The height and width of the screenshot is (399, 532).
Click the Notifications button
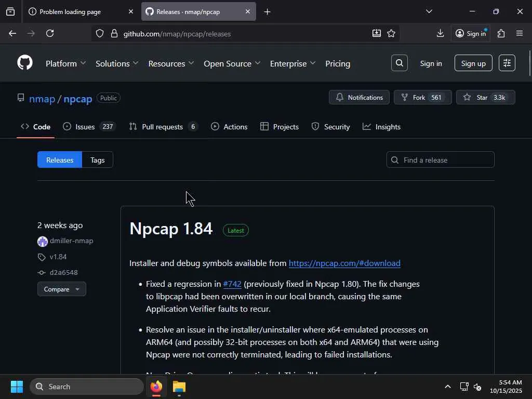pos(359,97)
